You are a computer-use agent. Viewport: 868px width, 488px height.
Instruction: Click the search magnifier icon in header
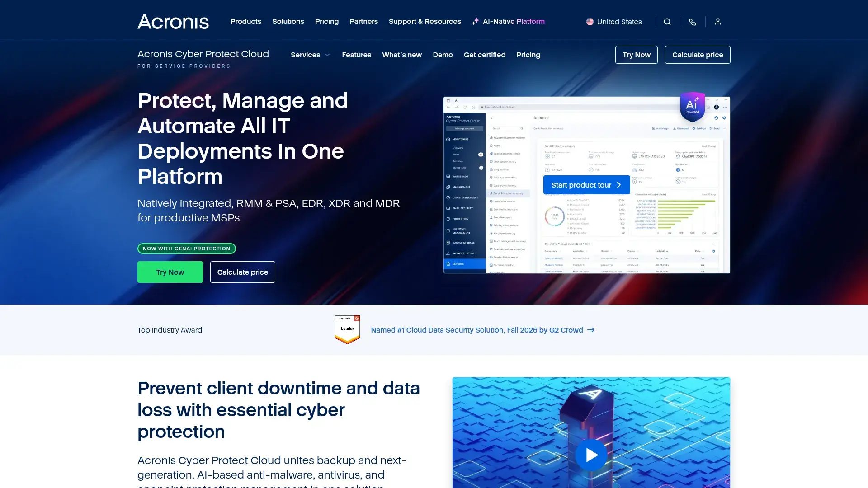pyautogui.click(x=667, y=22)
